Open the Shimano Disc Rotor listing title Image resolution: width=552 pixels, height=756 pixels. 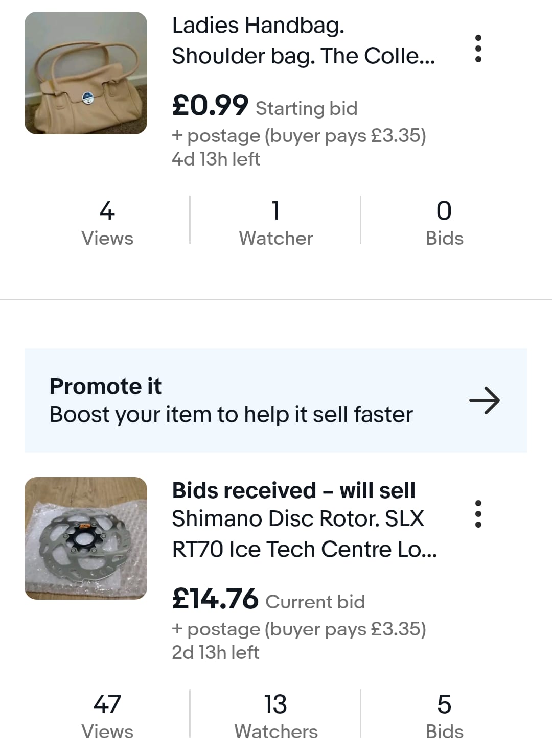tap(304, 534)
